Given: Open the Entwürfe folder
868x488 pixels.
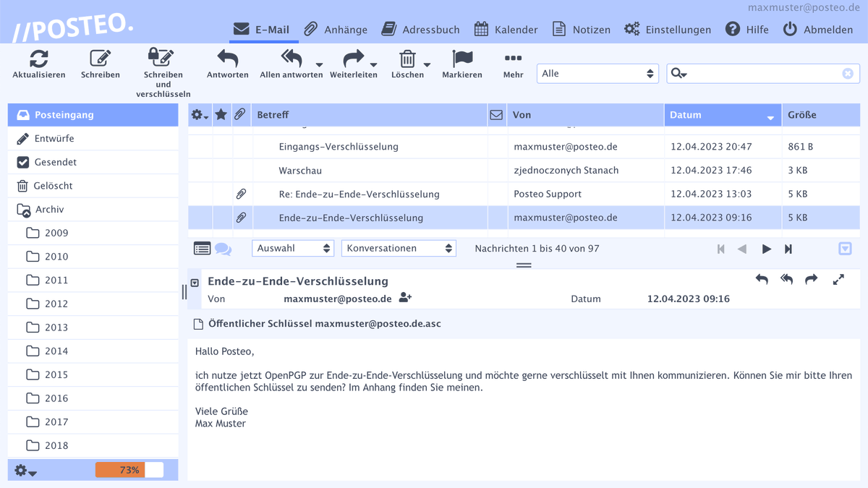Looking at the screenshot, I should 93,138.
